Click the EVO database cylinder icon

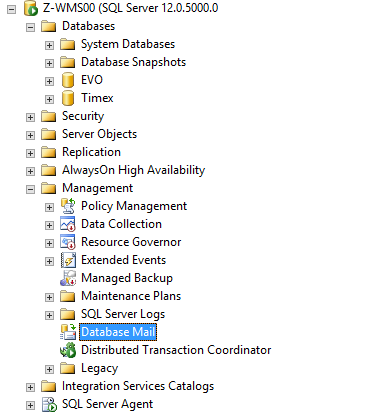[68, 80]
